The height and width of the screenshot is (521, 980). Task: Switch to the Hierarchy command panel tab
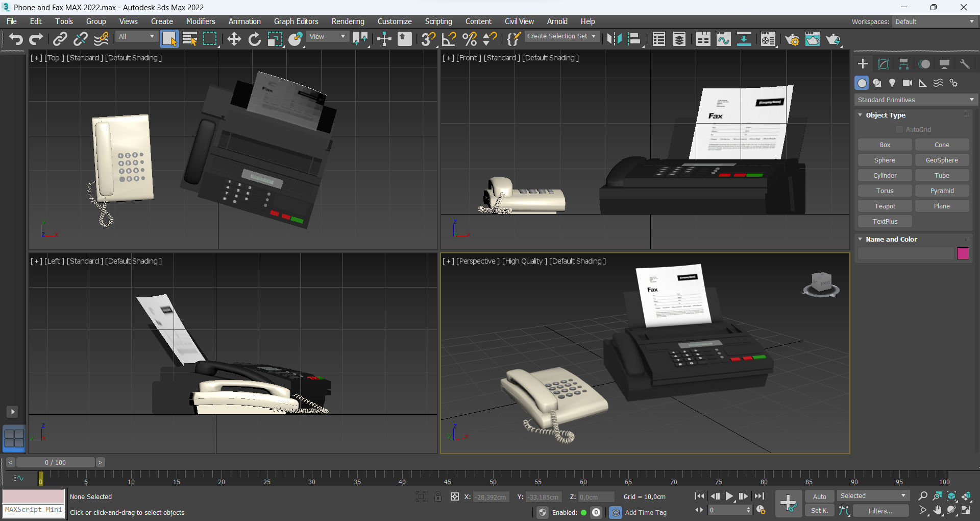pos(903,64)
